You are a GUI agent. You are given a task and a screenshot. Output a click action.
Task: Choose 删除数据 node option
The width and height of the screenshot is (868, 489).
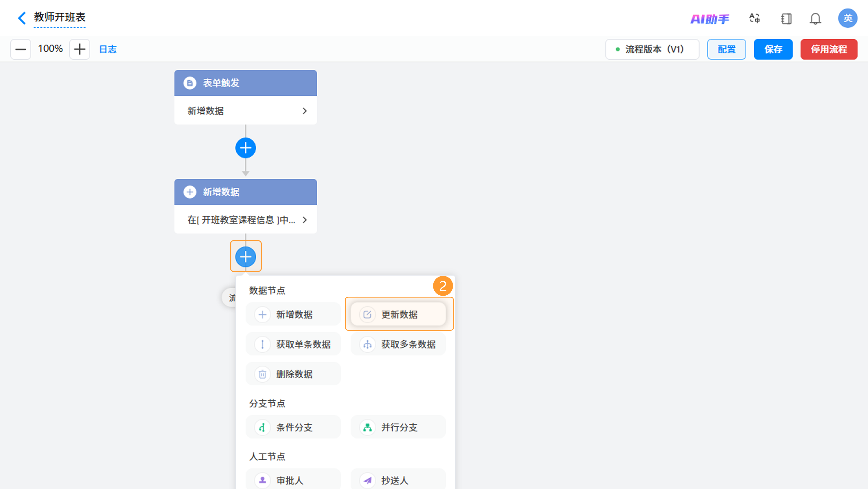tap(293, 374)
